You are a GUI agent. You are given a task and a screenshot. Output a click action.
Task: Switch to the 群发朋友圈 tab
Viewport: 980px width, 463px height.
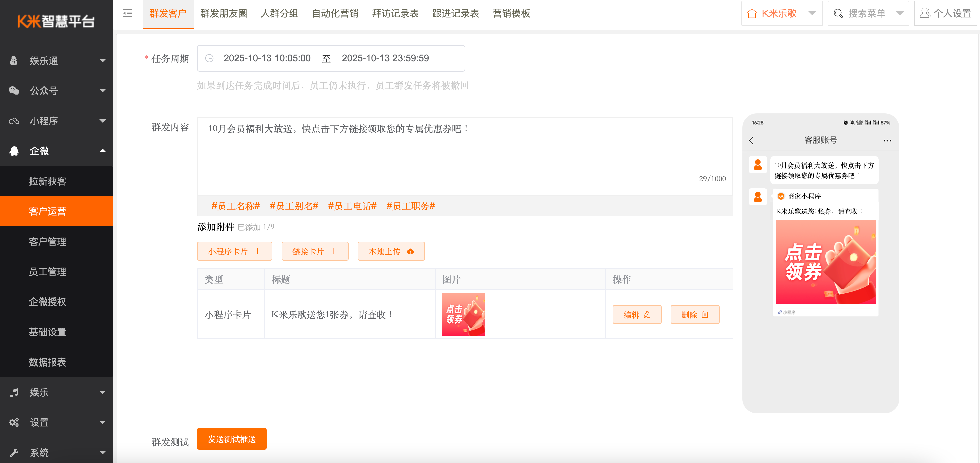tap(224, 14)
